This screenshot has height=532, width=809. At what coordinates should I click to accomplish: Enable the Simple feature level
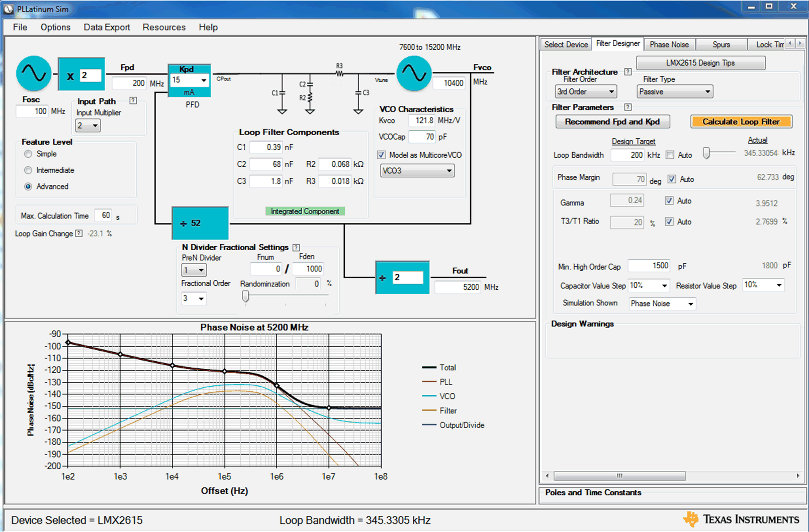[28, 154]
